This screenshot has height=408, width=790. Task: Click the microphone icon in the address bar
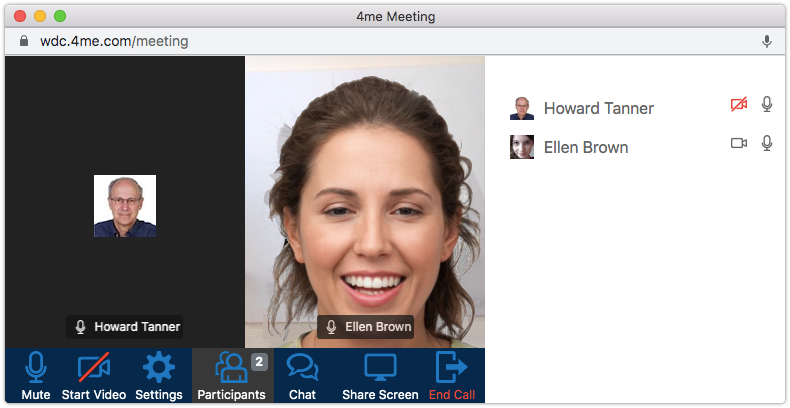767,41
